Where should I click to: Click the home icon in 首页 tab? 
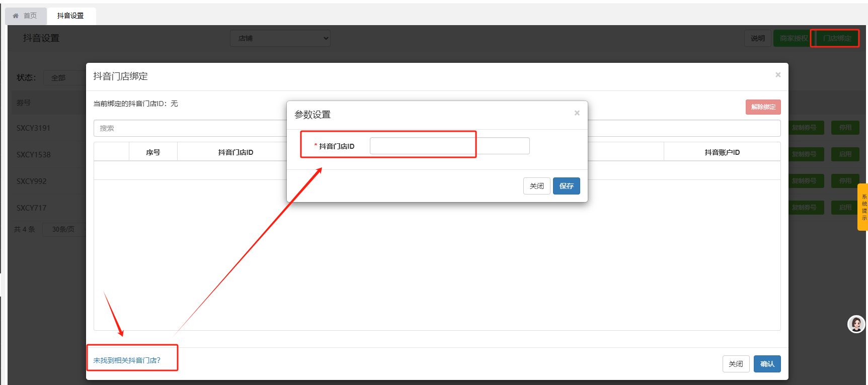(x=16, y=16)
